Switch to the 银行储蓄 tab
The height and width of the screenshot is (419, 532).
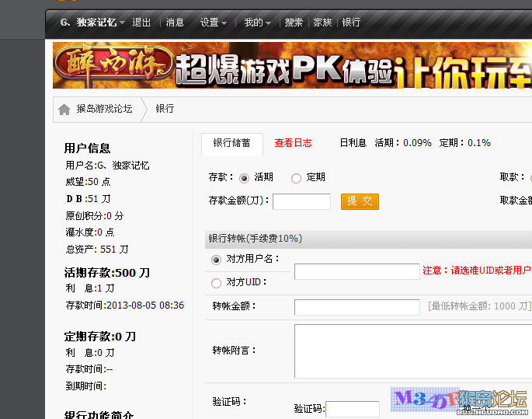pos(232,144)
